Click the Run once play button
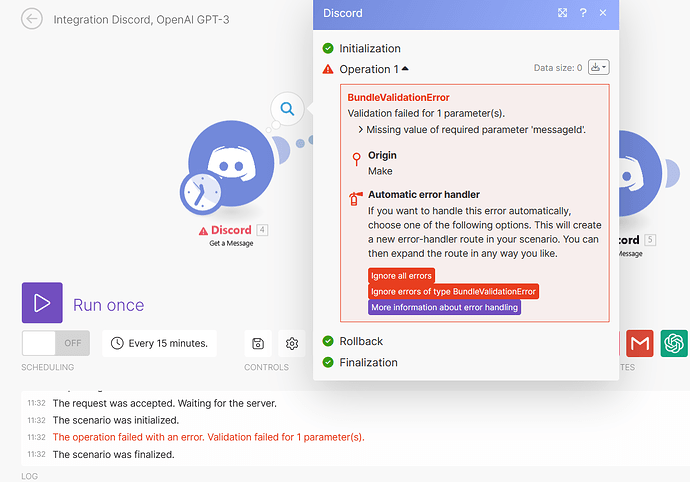690x482 pixels. pos(42,303)
